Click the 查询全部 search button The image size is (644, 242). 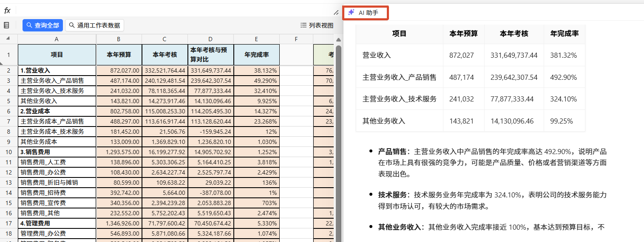[43, 25]
